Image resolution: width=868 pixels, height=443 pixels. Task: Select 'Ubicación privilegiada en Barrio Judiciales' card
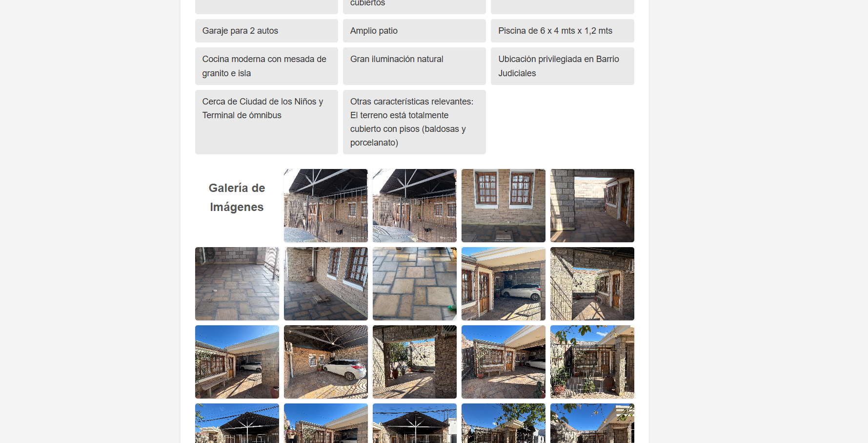click(x=562, y=66)
